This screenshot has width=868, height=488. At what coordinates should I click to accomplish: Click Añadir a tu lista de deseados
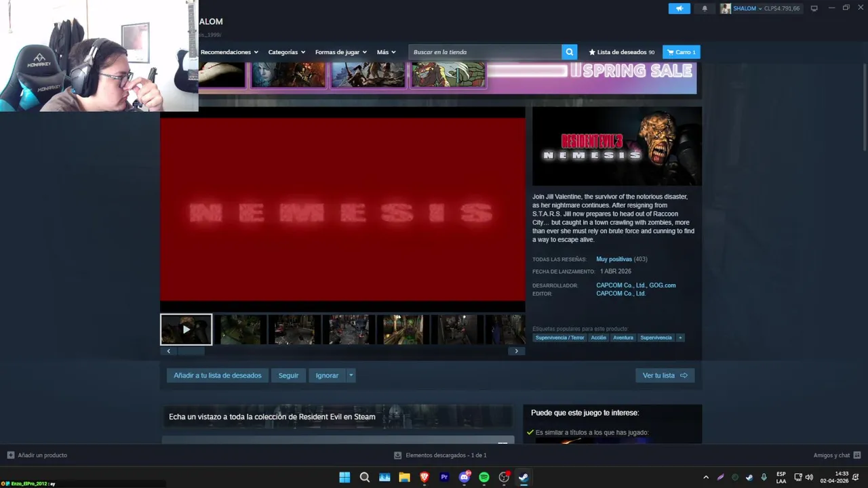click(218, 375)
